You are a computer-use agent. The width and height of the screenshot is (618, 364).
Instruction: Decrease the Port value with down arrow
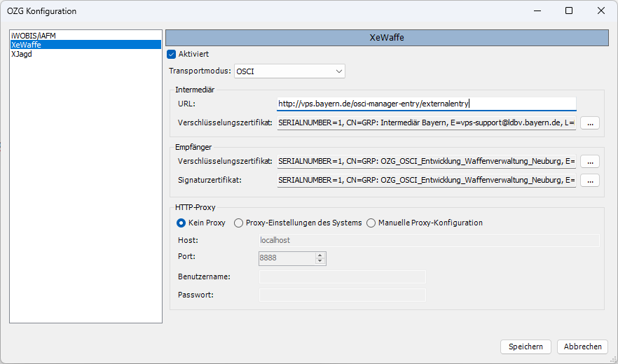coord(320,262)
